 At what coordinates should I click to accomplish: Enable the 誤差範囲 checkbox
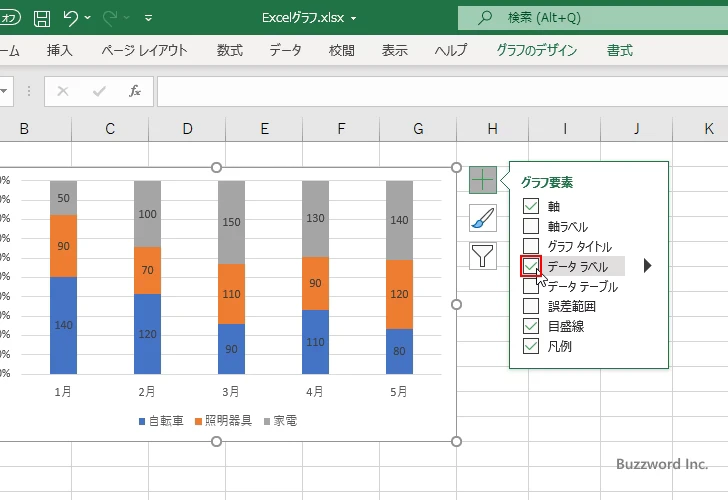(531, 306)
